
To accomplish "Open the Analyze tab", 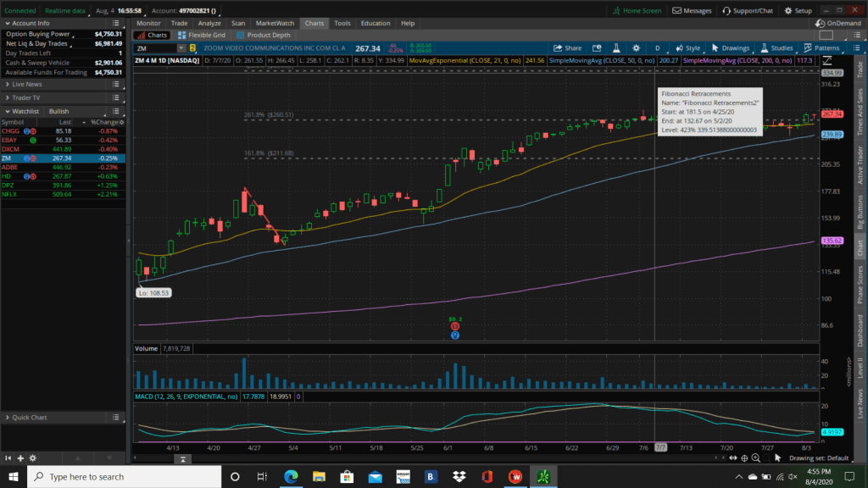I will (209, 23).
